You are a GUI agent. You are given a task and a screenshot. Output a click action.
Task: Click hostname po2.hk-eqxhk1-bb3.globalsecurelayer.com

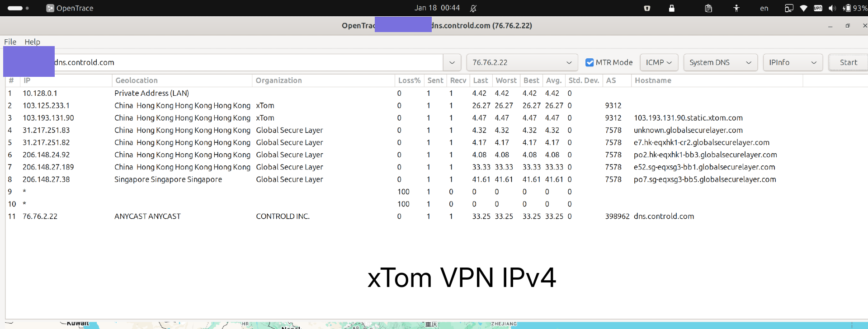[705, 155]
